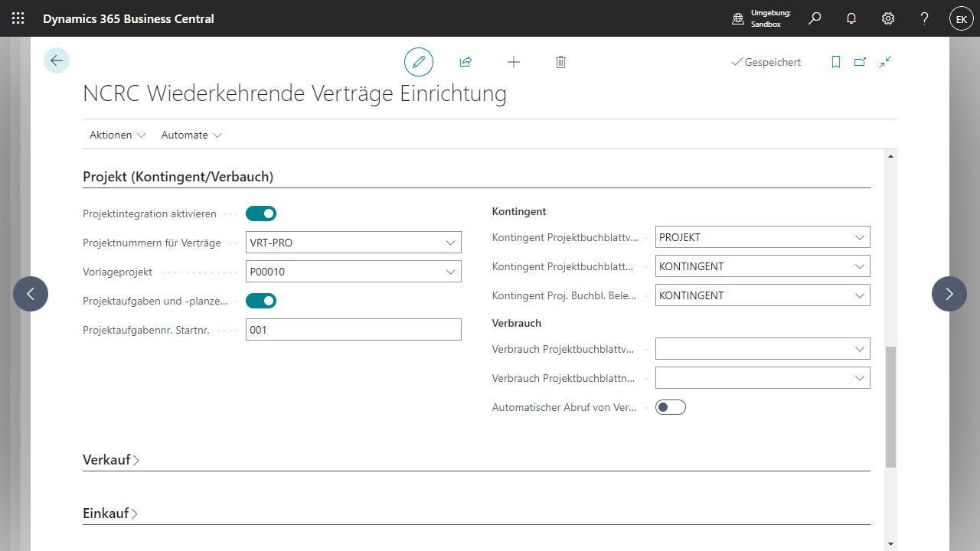Open the Vorlageprojekt dropdown

pyautogui.click(x=449, y=272)
